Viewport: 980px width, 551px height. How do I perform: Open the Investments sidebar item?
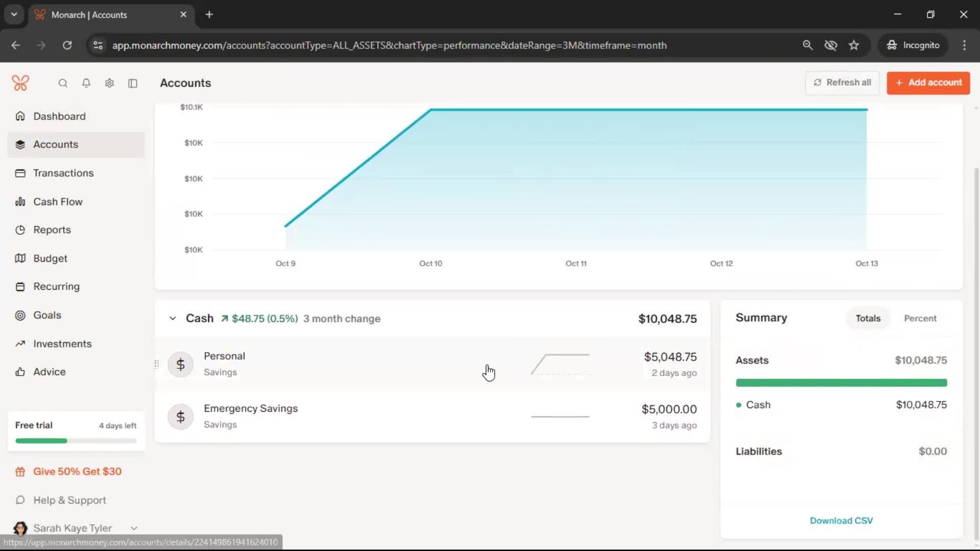point(62,344)
